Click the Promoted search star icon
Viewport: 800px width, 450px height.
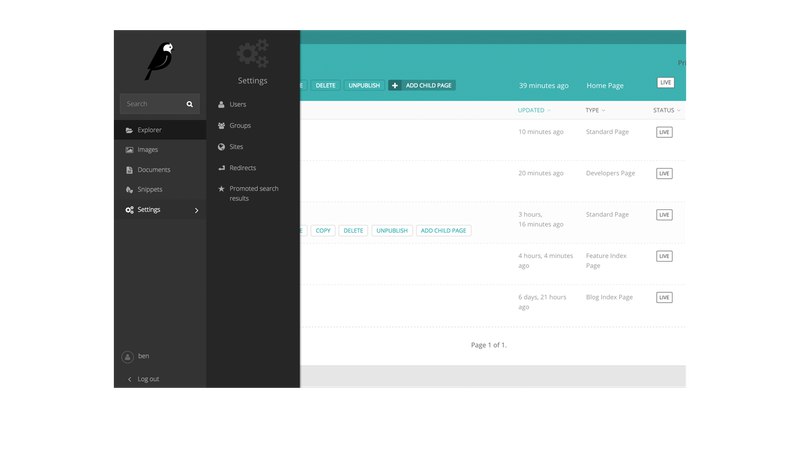pyautogui.click(x=221, y=189)
